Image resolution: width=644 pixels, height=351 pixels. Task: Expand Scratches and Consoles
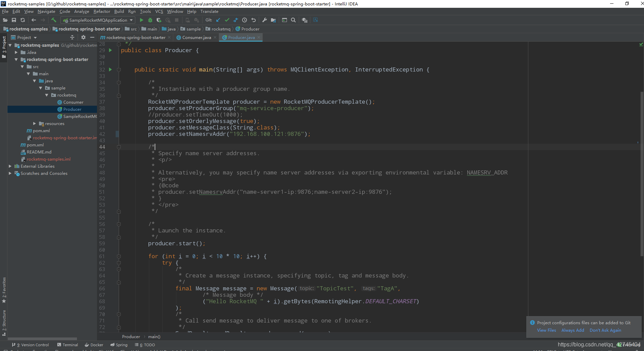(10, 173)
